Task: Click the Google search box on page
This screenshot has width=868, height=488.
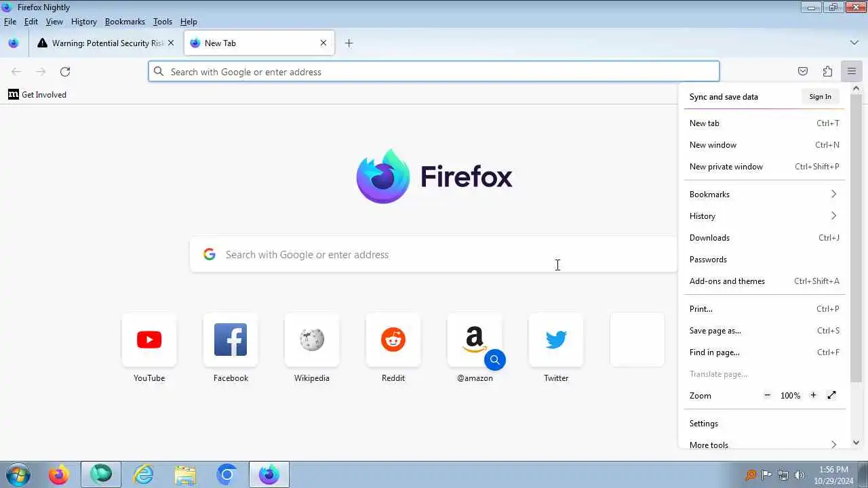Action: 434,255
